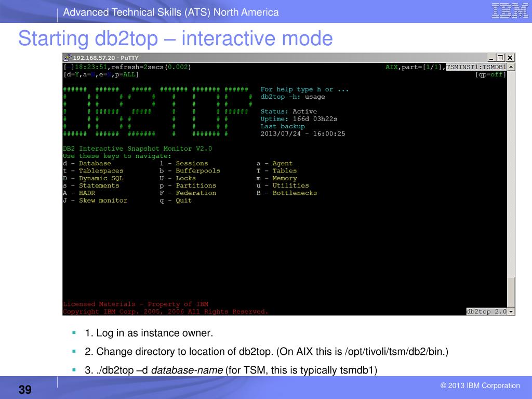The image size is (532, 399).
Task: Click the 'm - Memory' line
Action: tap(276, 178)
